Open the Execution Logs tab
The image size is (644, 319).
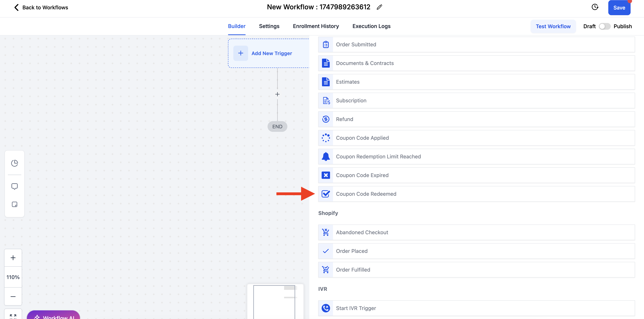point(371,26)
